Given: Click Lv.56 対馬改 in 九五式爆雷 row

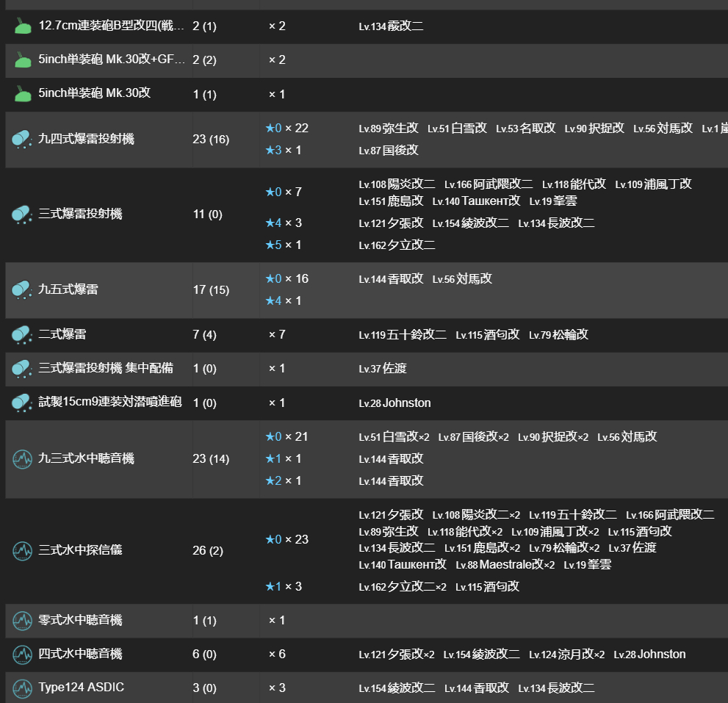Looking at the screenshot, I should [462, 279].
